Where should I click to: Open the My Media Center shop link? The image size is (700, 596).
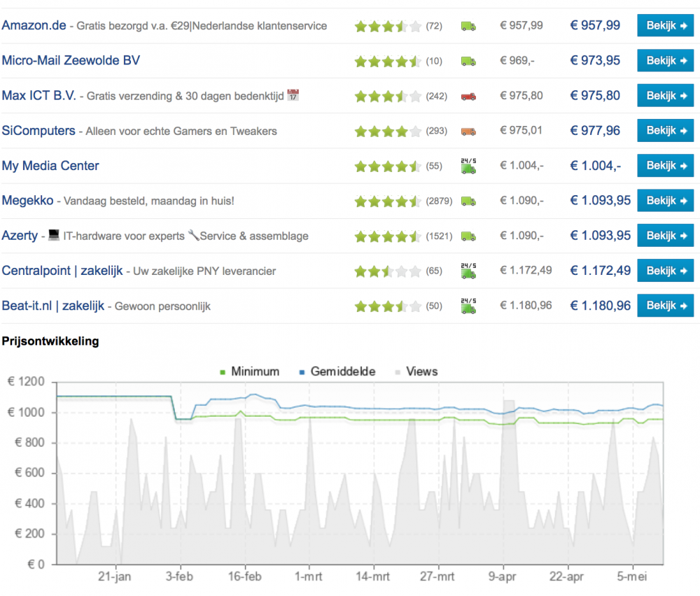(x=50, y=166)
